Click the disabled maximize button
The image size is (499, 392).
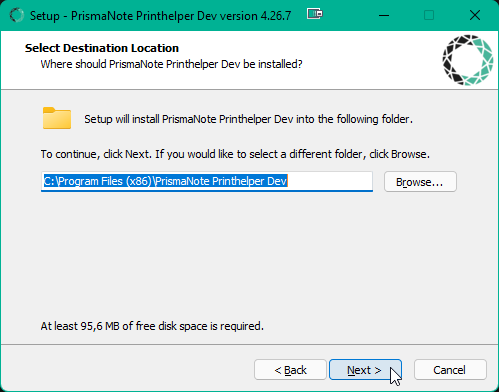coord(429,15)
